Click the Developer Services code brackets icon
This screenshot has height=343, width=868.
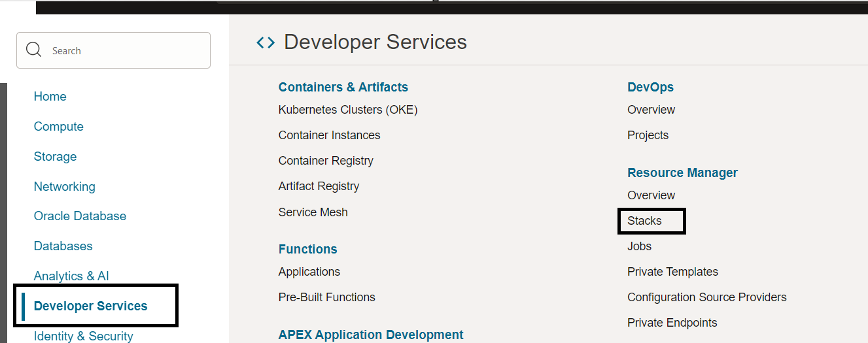click(x=266, y=42)
